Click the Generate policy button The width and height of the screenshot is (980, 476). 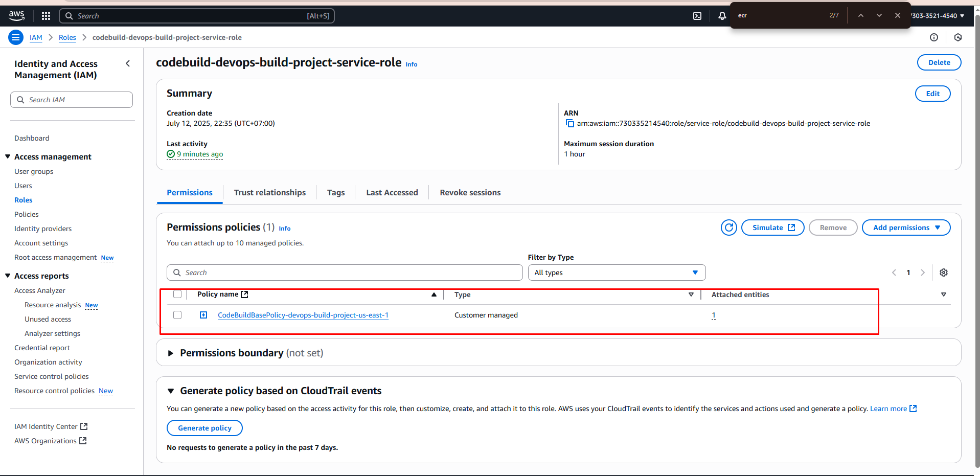(x=204, y=428)
